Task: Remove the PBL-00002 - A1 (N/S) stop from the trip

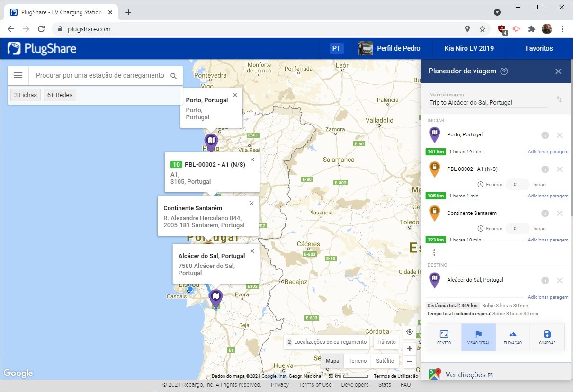Action: 559,169
